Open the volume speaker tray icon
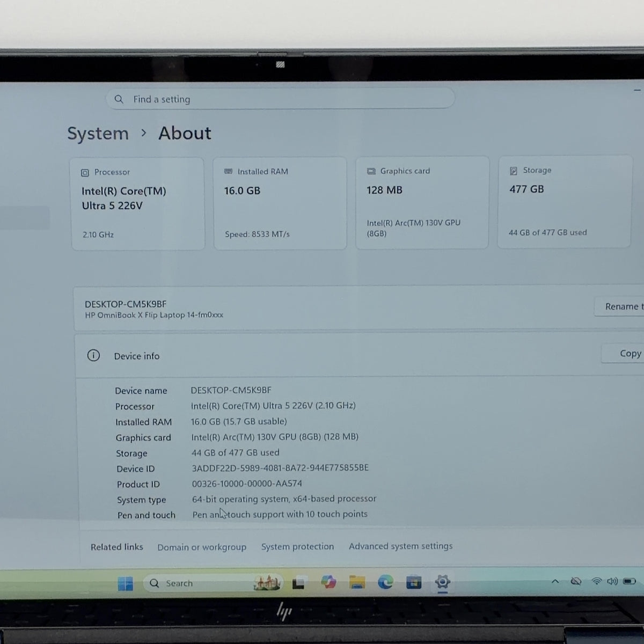Viewport: 644px width, 644px height. click(612, 581)
